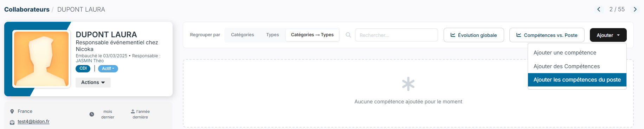The width and height of the screenshot is (644, 129).
Task: Focus the Rechercher search field
Action: click(x=397, y=35)
